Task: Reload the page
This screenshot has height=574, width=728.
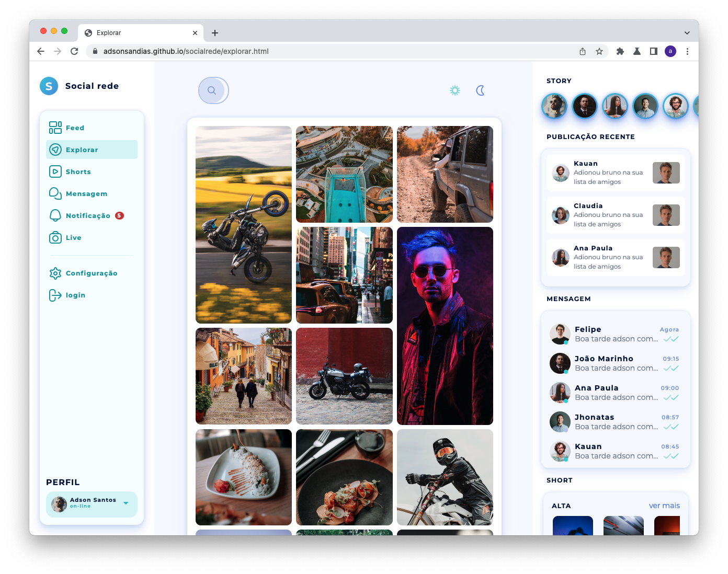Action: [x=74, y=51]
